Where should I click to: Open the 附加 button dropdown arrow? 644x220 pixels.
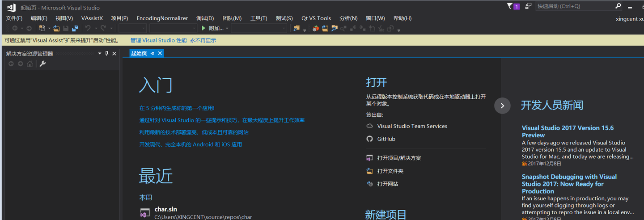(227, 28)
